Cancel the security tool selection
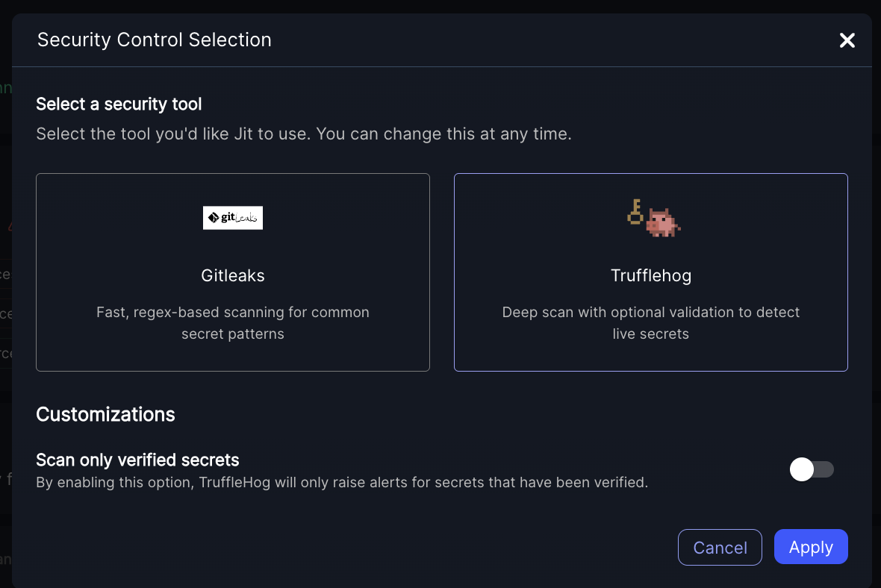This screenshot has height=588, width=881. [720, 547]
